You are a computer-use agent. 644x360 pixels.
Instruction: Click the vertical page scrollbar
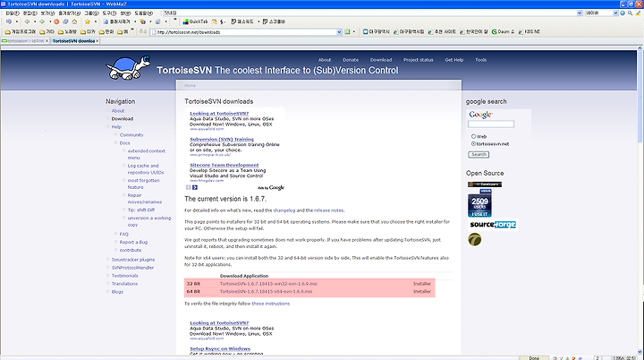tap(640, 201)
